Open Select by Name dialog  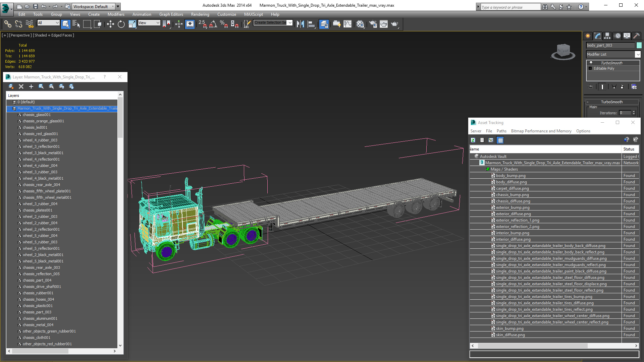click(x=76, y=24)
